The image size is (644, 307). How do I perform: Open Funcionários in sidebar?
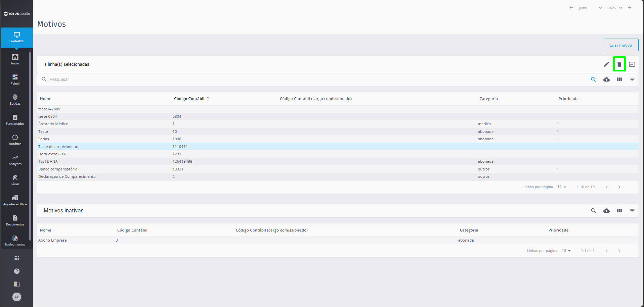pyautogui.click(x=15, y=120)
